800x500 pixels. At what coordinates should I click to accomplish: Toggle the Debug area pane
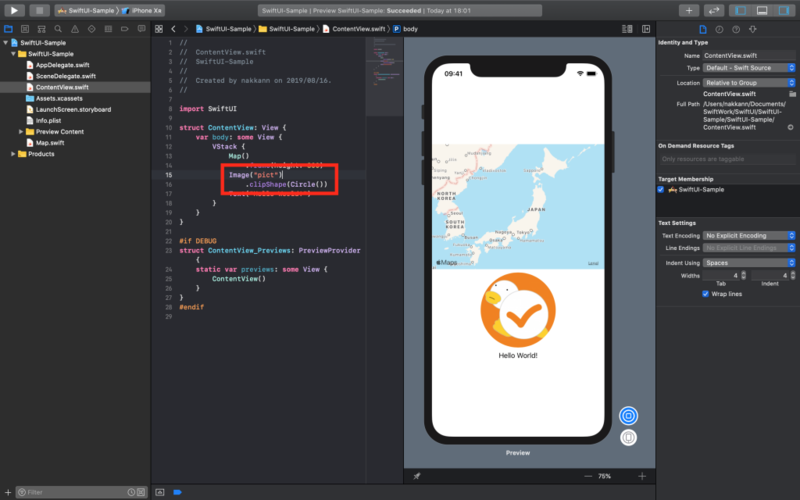pos(762,10)
